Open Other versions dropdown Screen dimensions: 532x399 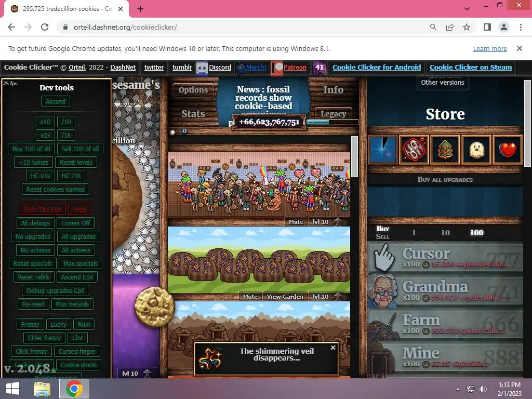coord(443,83)
